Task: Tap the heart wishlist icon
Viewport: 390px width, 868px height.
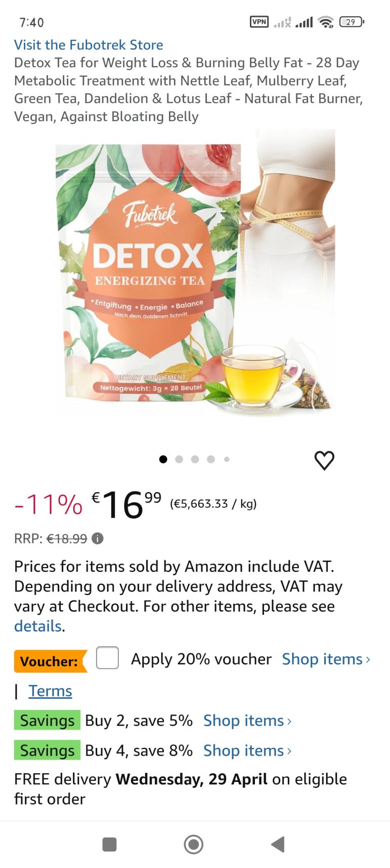Action: (324, 460)
